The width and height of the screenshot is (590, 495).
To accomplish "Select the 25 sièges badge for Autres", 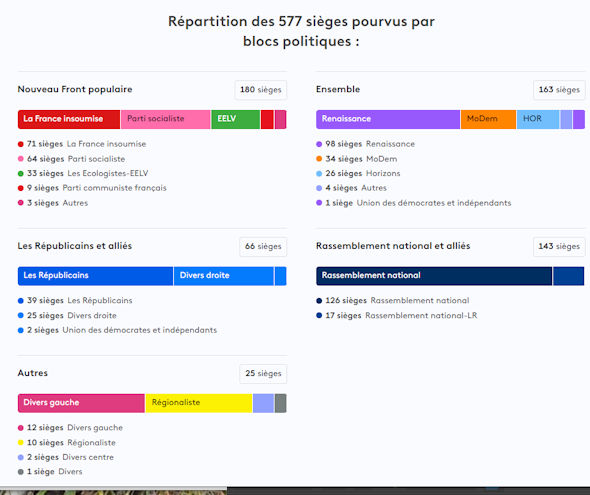I will pos(263,374).
